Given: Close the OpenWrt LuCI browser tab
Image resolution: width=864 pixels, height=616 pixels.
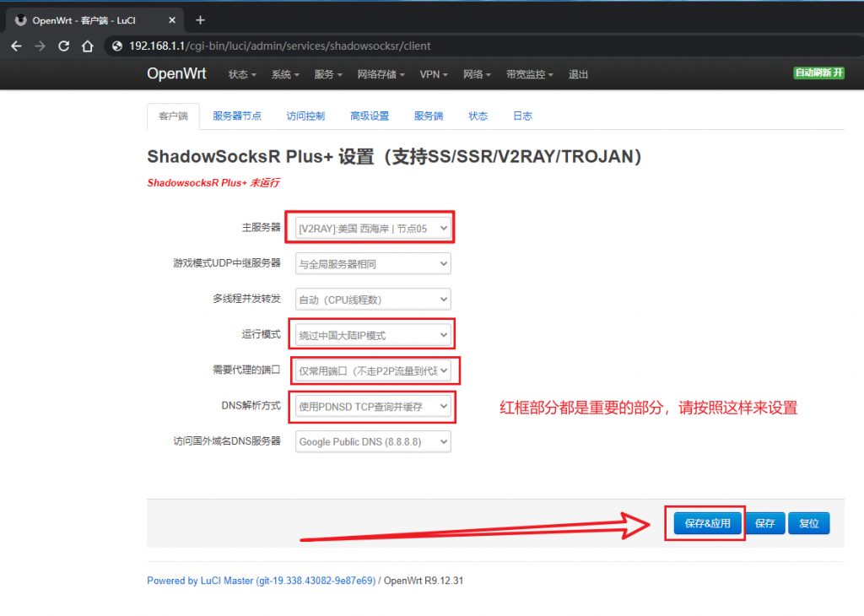Looking at the screenshot, I should [172, 20].
